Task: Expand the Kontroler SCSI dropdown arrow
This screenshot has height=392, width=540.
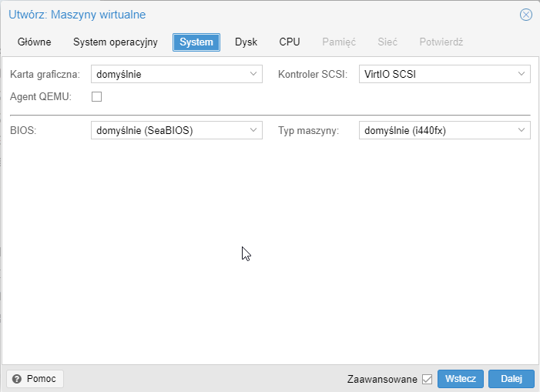Action: [522, 75]
